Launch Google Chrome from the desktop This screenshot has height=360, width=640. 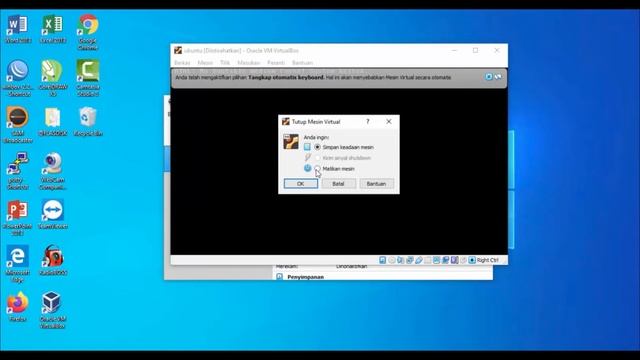[x=88, y=33]
